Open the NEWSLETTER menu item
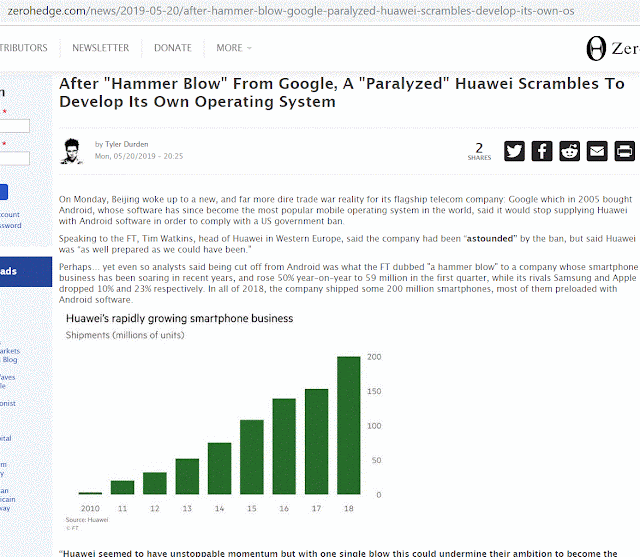 tap(100, 48)
